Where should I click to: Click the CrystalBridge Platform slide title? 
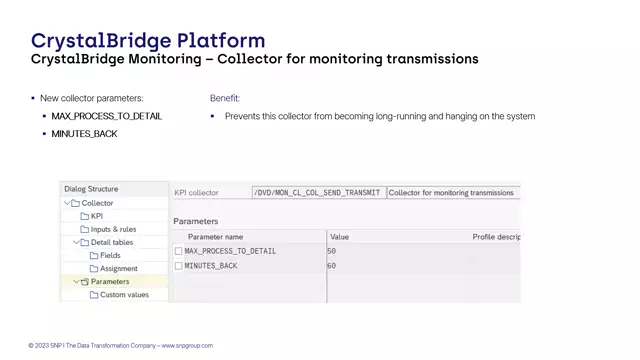click(148, 41)
